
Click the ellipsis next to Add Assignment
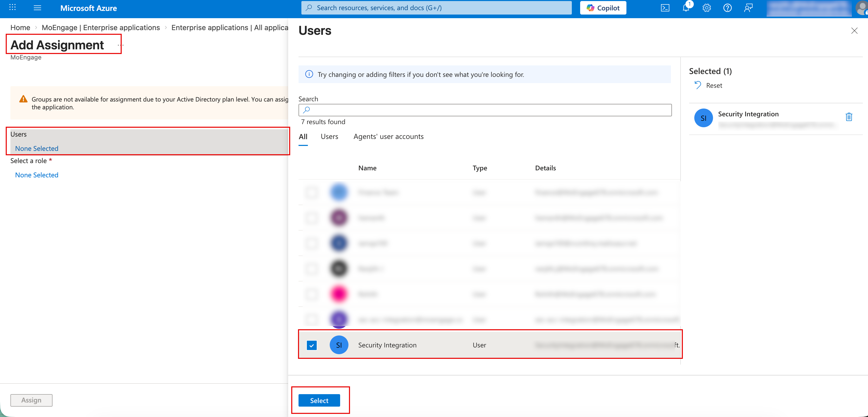pos(120,45)
